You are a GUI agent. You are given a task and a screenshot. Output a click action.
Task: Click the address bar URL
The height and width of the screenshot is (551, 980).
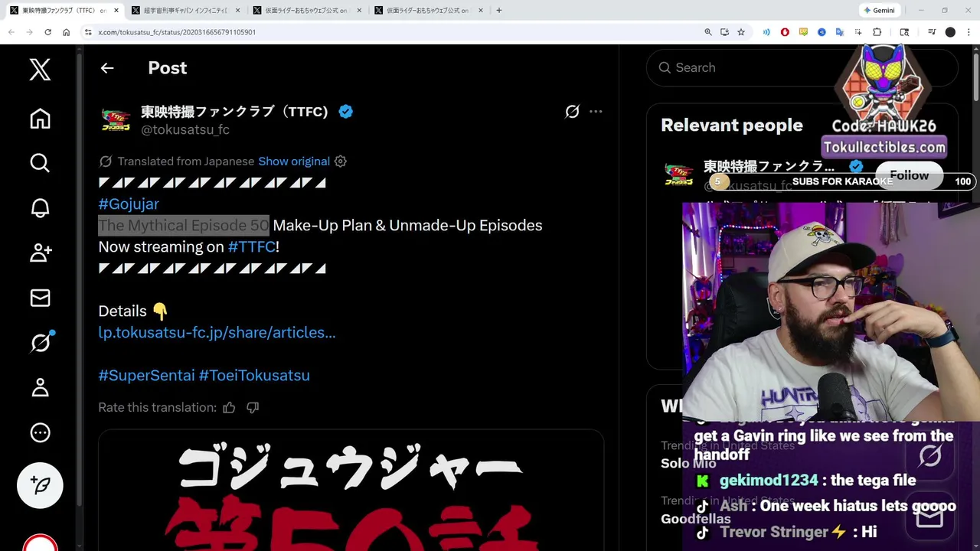(x=177, y=32)
